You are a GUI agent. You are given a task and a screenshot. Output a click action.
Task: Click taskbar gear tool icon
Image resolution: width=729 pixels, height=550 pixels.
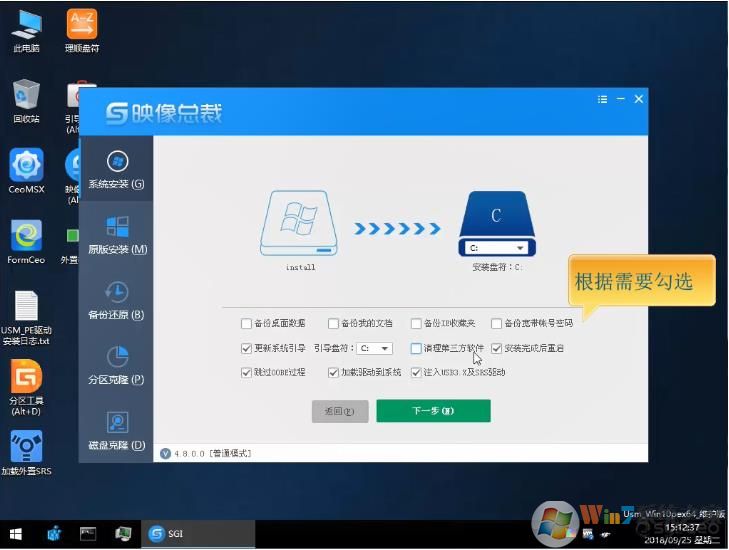(54, 534)
